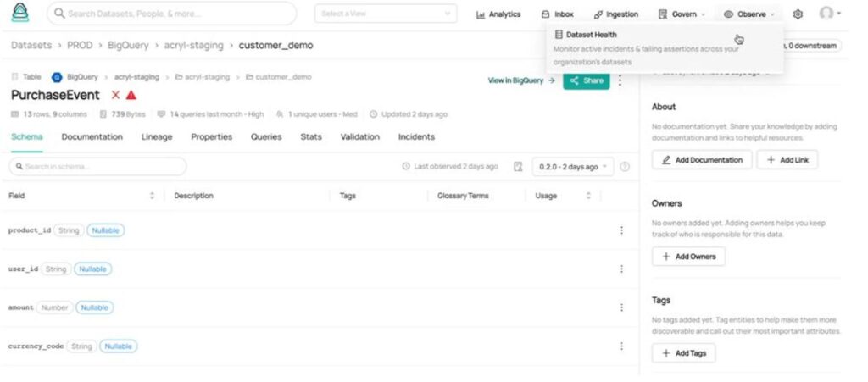The image size is (868, 382).
Task: Click the red warning triangle icon
Action: tap(131, 96)
